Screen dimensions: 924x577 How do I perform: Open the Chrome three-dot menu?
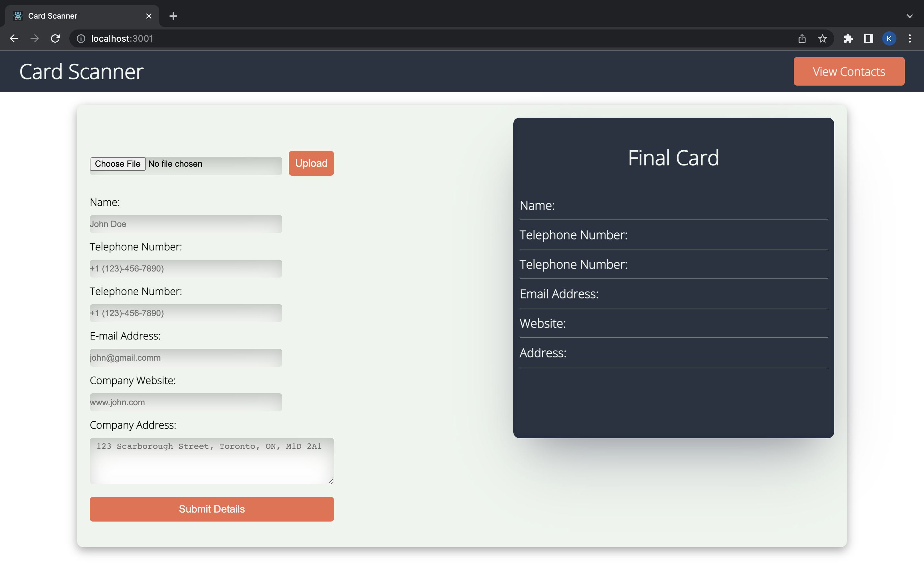910,38
